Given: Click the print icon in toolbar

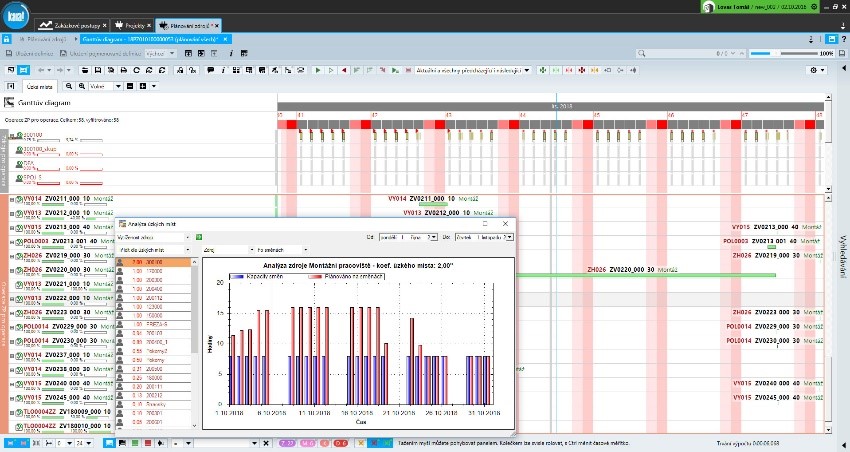Looking at the screenshot, I should click(x=124, y=70).
